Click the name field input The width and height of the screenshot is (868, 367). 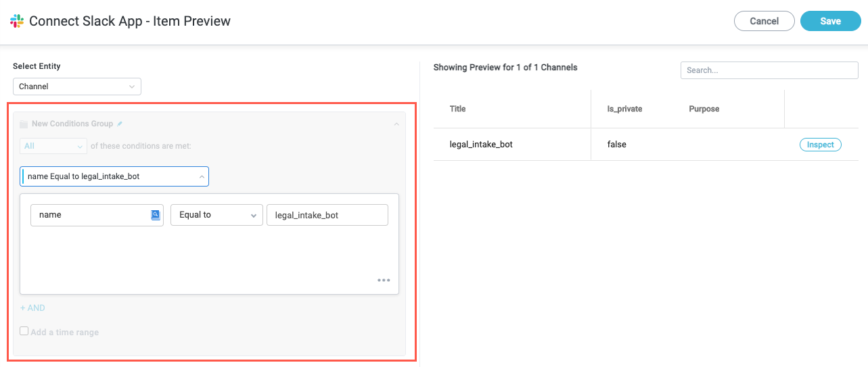[91, 215]
